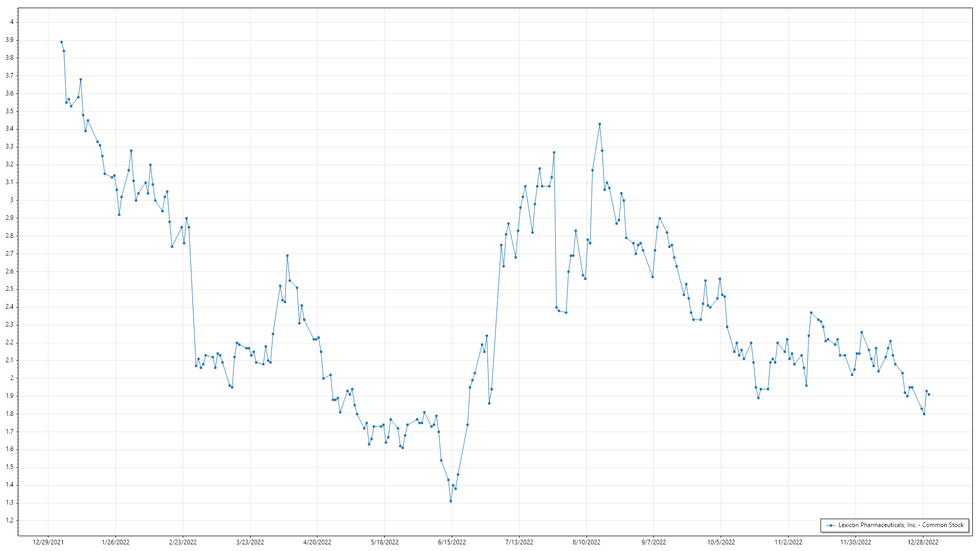This screenshot has width=980, height=551.
Task: Click the April peak data point near 2.7
Action: point(287,256)
